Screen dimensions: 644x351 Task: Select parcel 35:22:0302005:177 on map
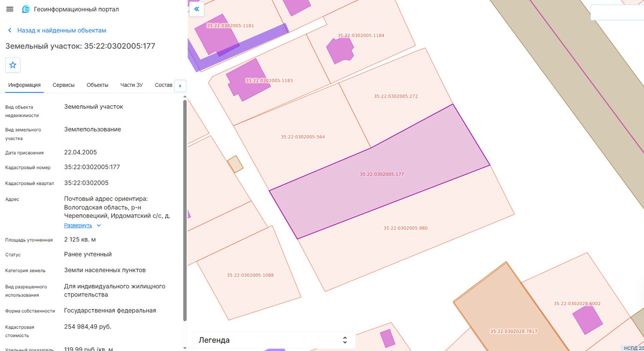pos(382,174)
